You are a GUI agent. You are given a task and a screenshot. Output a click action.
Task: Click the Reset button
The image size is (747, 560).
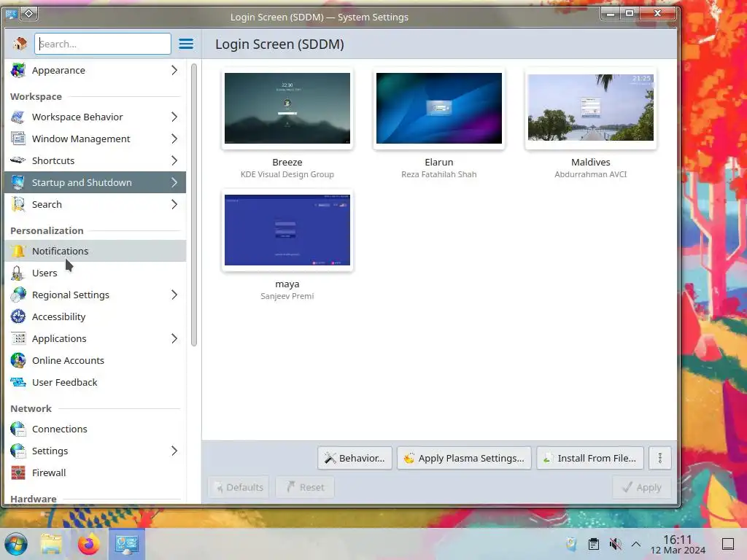click(x=305, y=487)
